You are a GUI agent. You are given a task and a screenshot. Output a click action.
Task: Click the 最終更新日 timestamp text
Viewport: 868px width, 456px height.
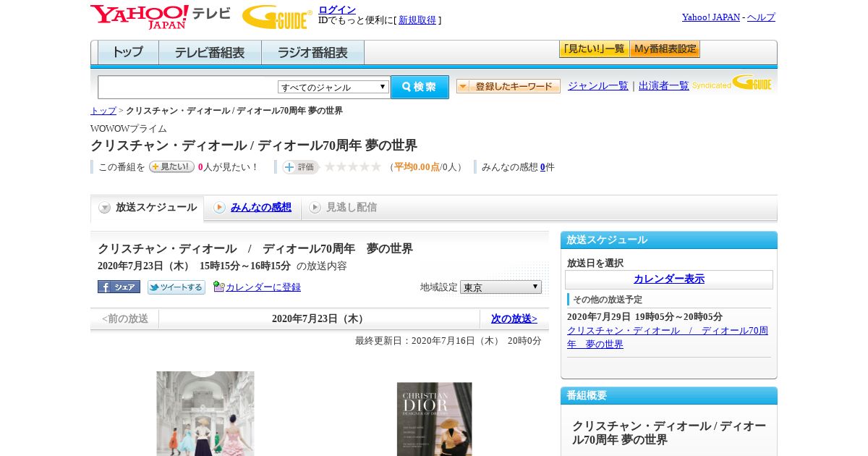pyautogui.click(x=448, y=341)
